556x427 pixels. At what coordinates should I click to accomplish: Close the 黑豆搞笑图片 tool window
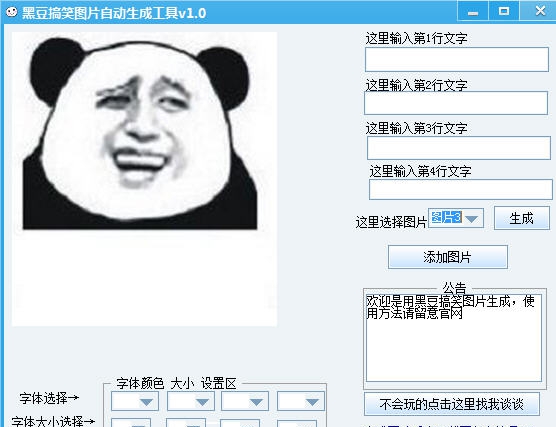point(540,11)
